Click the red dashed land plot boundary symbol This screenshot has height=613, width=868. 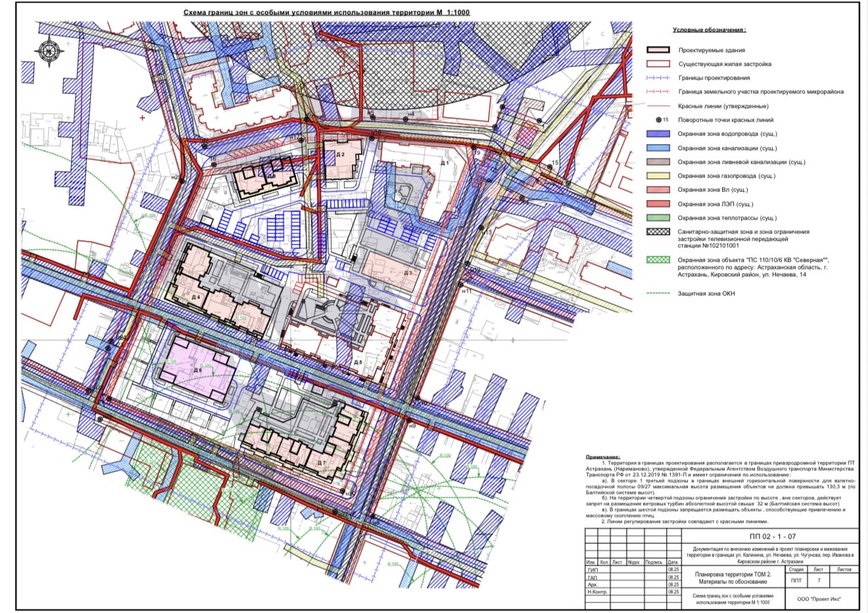tap(658, 91)
